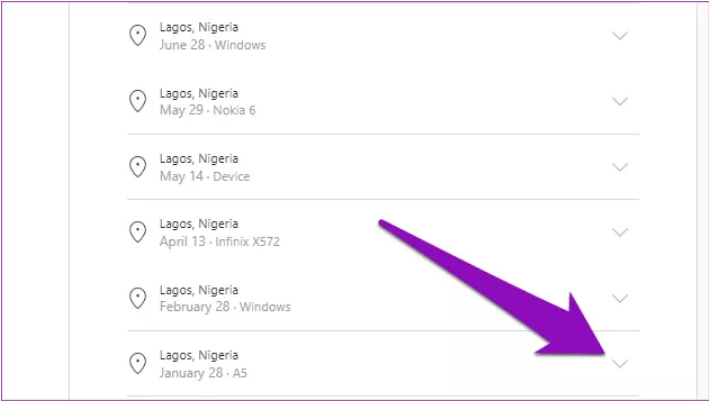Click the 'January 28 · A5' text line
Screen dimensions: 713x403
pos(203,372)
